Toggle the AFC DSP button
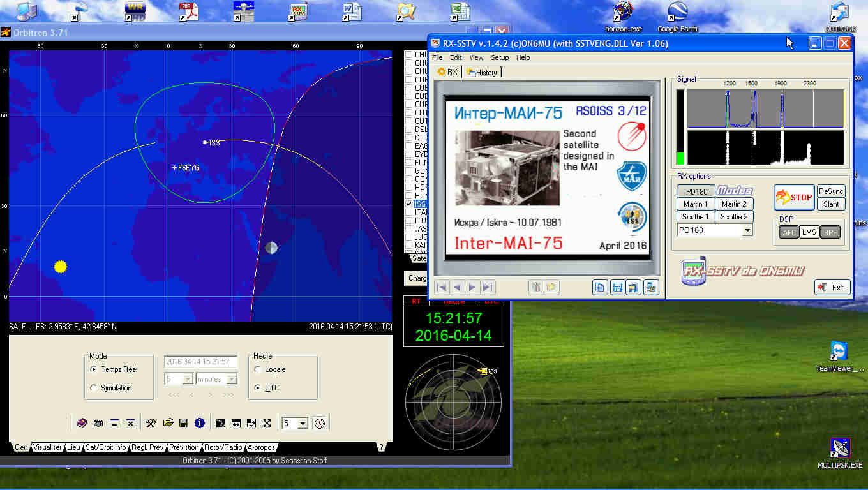Screen dimensions: 868x490 (789, 232)
